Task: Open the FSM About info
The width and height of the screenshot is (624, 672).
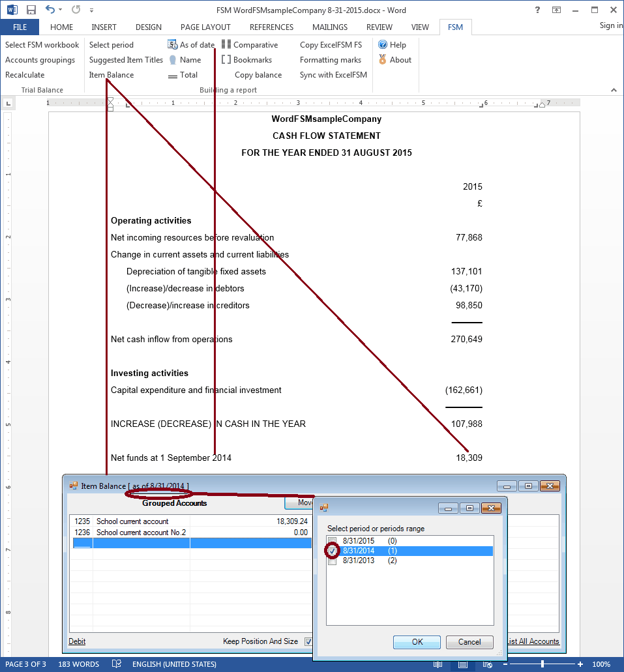Action: 395,60
